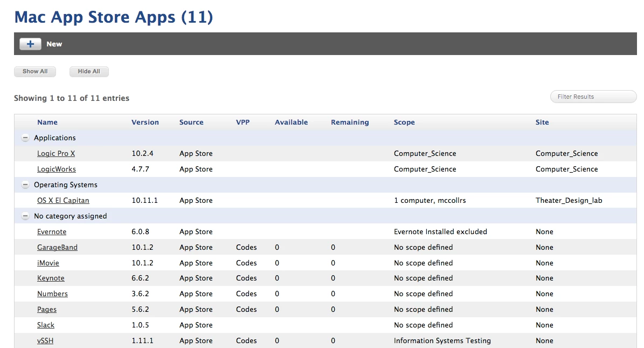This screenshot has height=348, width=644.
Task: Click 'Information Systems Testing' scope cell
Action: click(442, 340)
